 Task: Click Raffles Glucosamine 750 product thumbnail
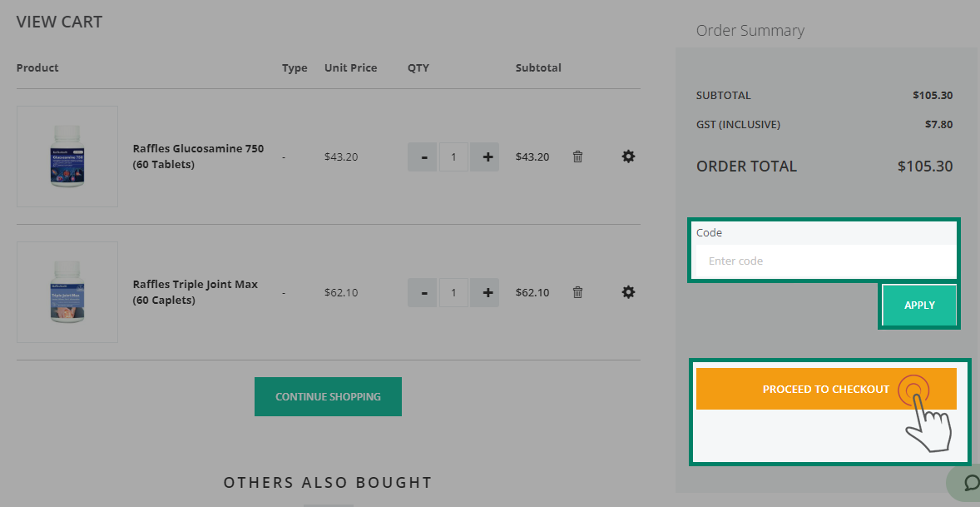pos(67,156)
